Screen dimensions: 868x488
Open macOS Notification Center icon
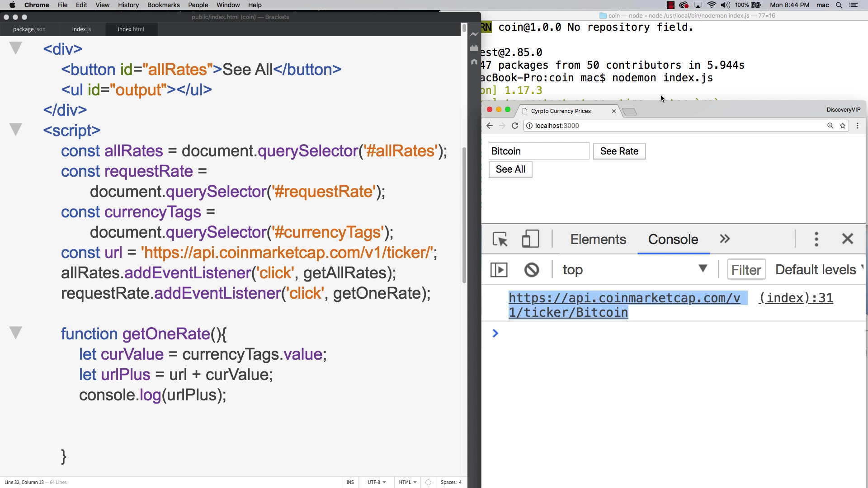[854, 5]
